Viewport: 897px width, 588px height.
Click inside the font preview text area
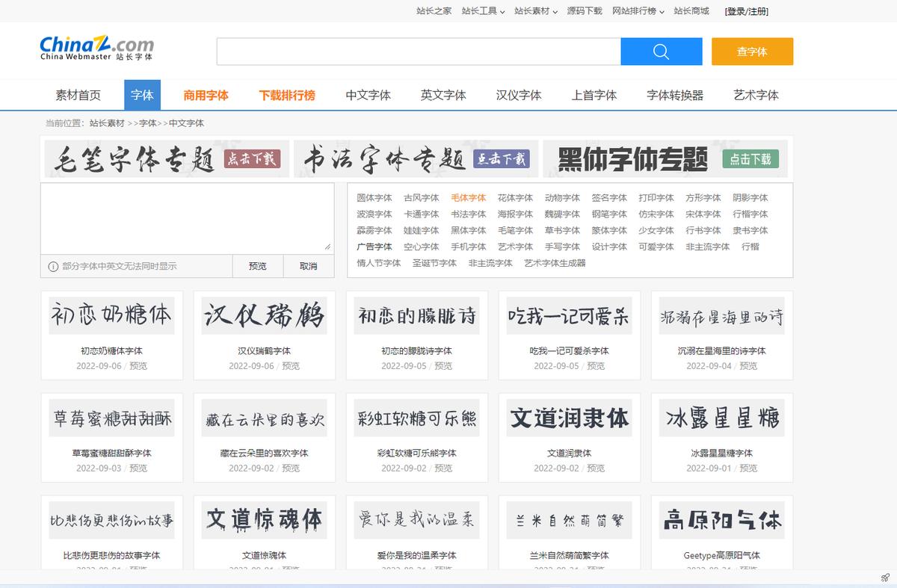(x=187, y=217)
